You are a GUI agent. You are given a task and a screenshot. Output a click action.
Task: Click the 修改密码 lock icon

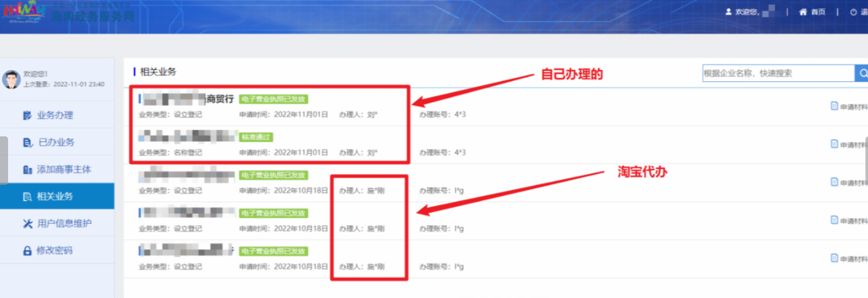tap(27, 251)
